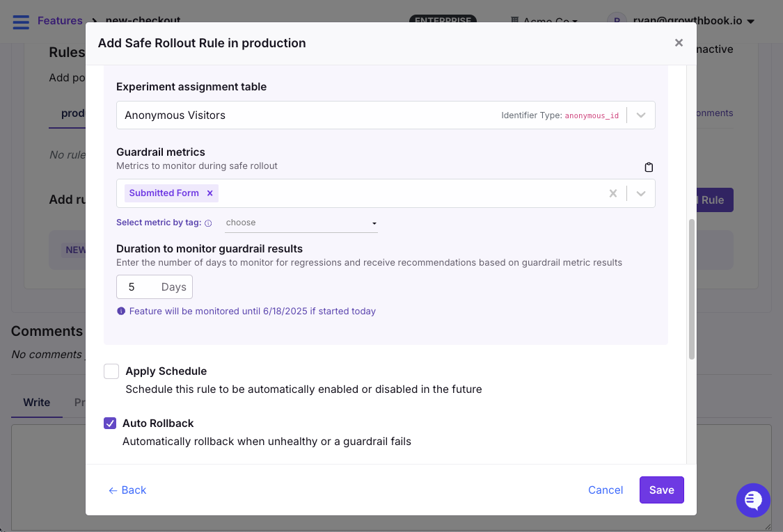Image resolution: width=783 pixels, height=532 pixels.
Task: Click the info icon on the monitoring notice
Action: (121, 311)
